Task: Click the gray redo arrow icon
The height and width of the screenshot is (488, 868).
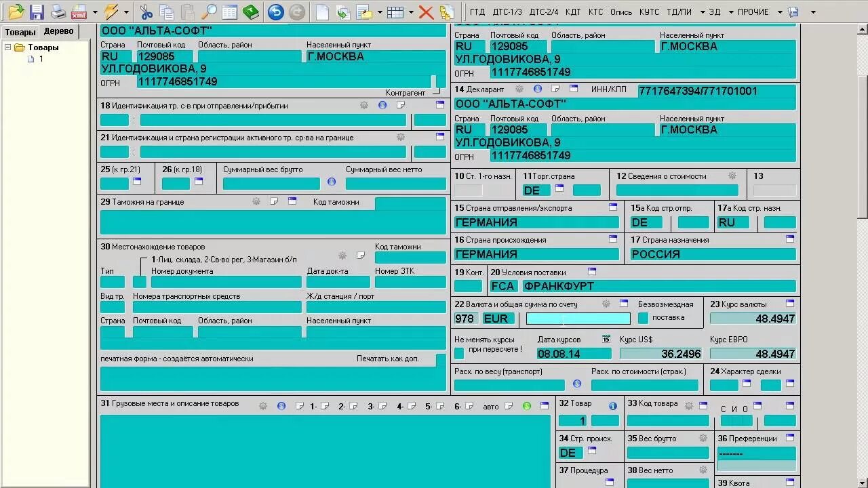Action: click(x=296, y=12)
